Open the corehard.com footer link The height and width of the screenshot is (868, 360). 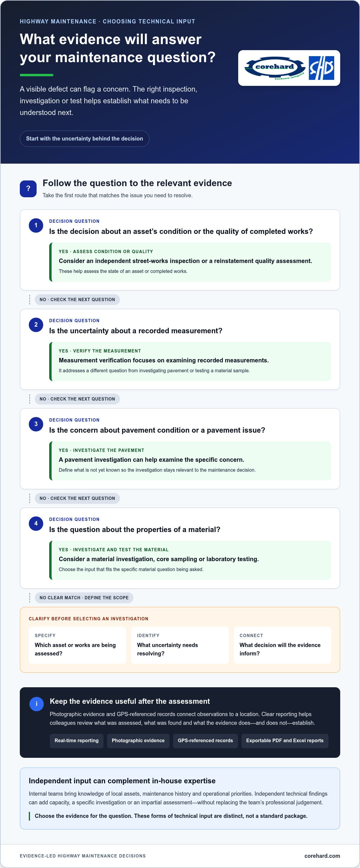(x=322, y=855)
